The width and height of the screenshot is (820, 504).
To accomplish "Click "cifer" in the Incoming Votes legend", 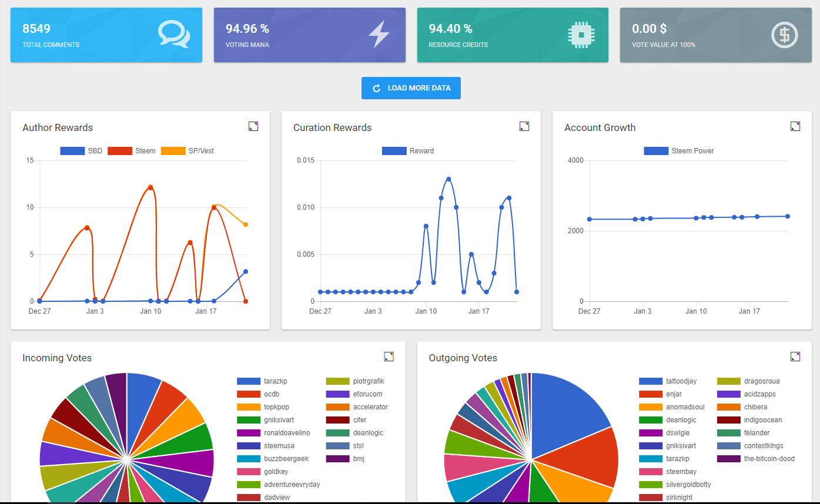I will pos(360,420).
